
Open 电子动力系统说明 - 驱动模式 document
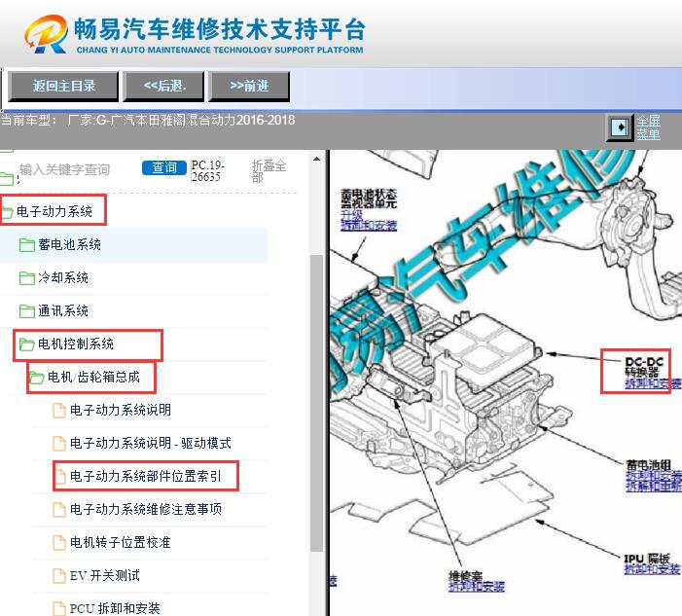[x=151, y=443]
